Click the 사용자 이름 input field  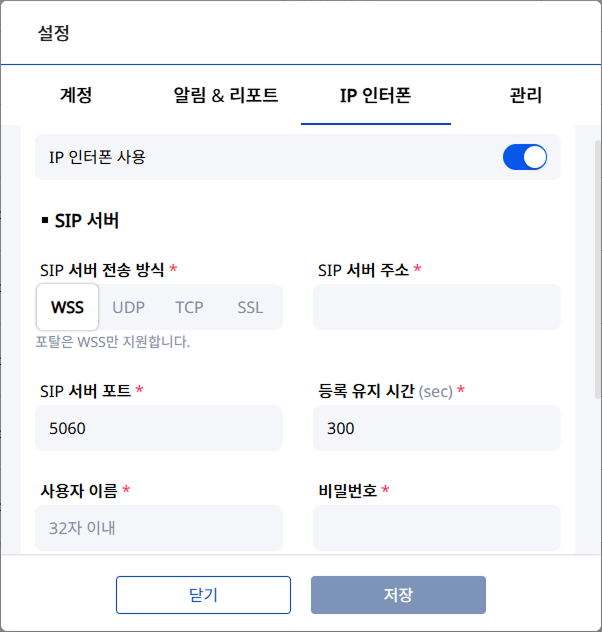[x=159, y=527]
